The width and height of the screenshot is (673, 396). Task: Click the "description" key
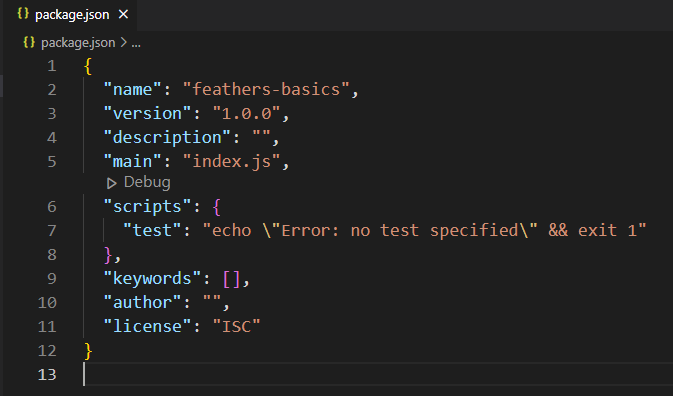(x=167, y=137)
